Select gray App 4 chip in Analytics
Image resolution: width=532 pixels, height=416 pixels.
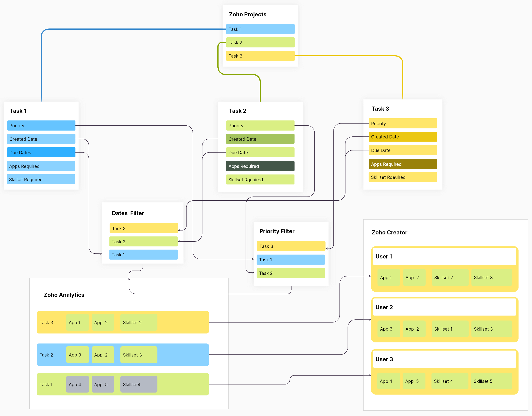[x=77, y=384]
